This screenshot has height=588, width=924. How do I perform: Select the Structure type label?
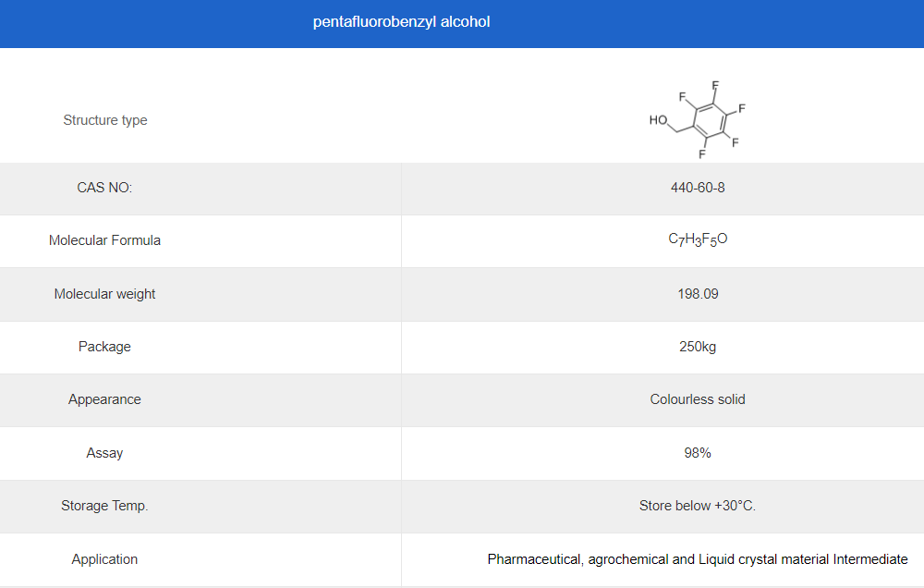pyautogui.click(x=105, y=120)
